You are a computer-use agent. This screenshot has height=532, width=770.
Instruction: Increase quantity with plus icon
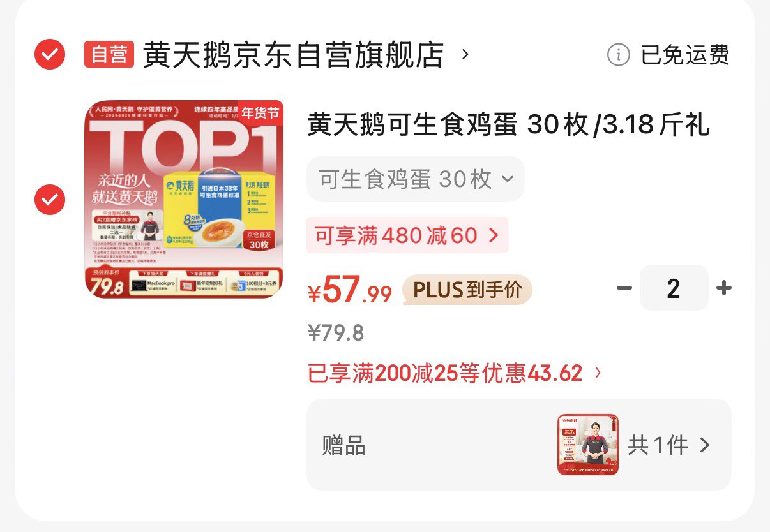pyautogui.click(x=723, y=288)
